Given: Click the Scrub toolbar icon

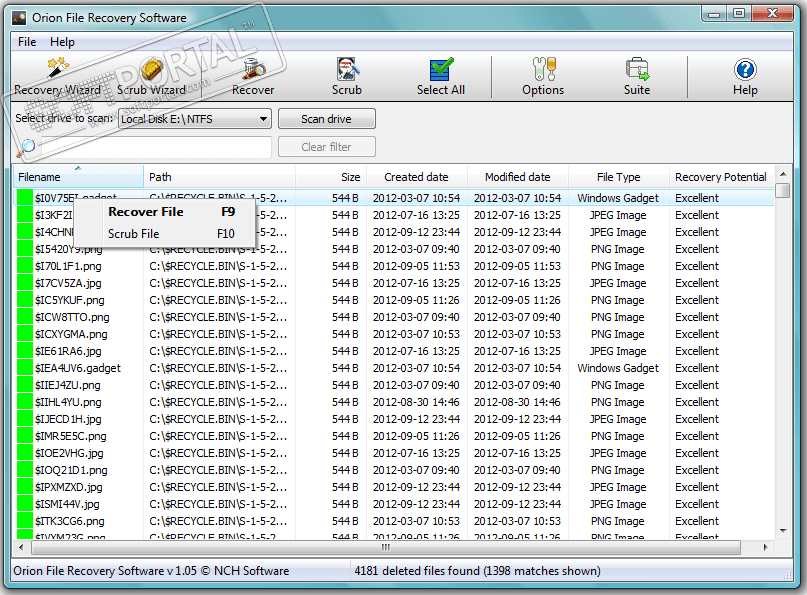Looking at the screenshot, I should click(x=347, y=77).
